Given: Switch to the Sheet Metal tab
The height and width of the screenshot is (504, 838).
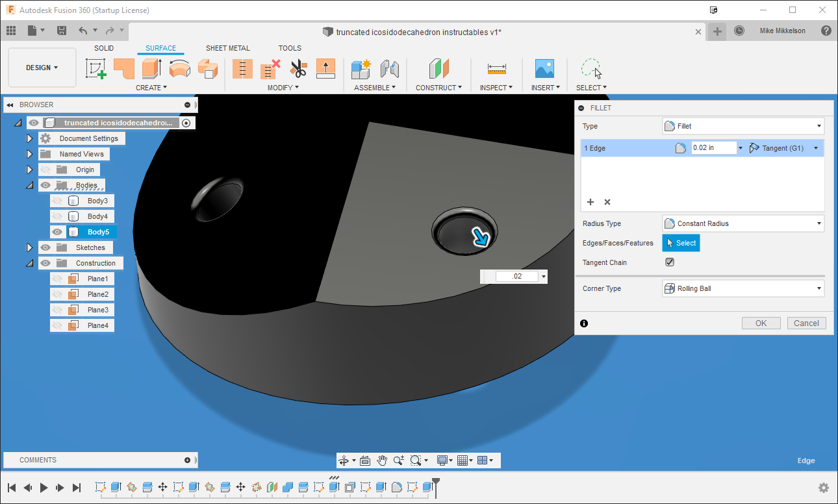Looking at the screenshot, I should point(228,47).
